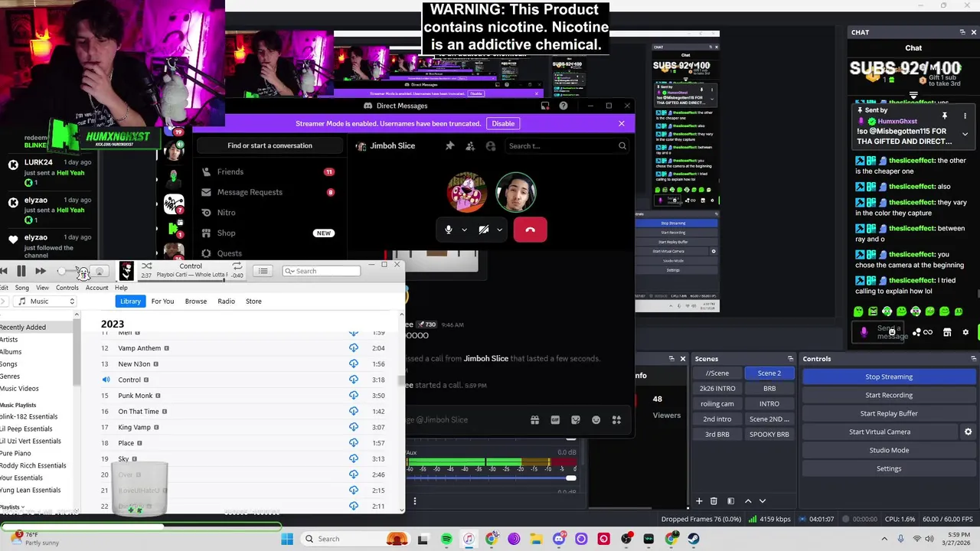Show user profile icon in Discord header
The height and width of the screenshot is (551, 980).
tap(491, 145)
